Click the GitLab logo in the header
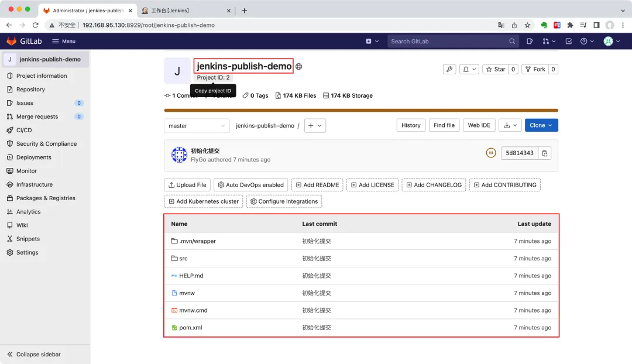The width and height of the screenshot is (632, 364). (x=24, y=41)
